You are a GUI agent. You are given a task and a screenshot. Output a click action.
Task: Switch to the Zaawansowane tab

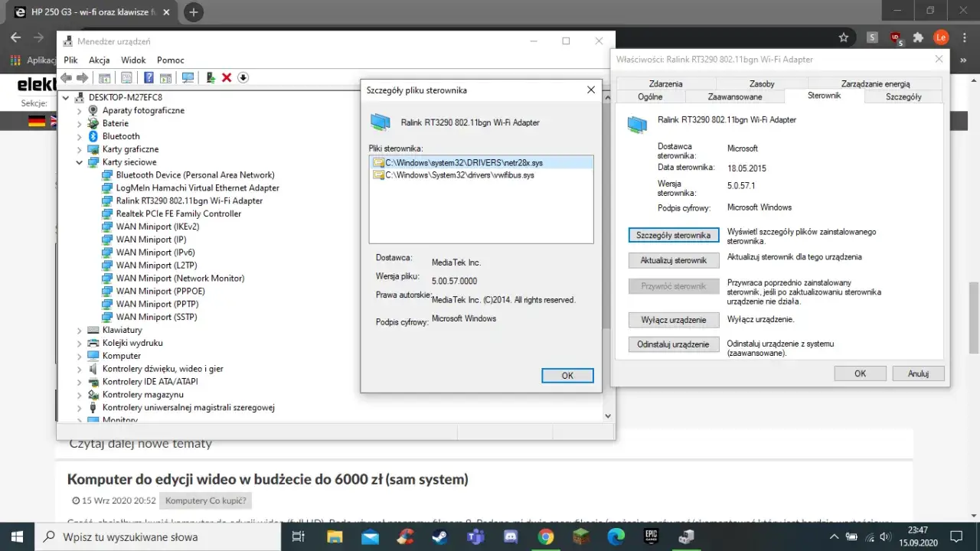(736, 96)
